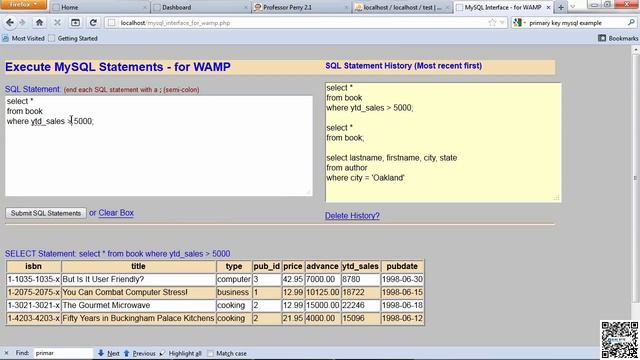Click the advance column header
Viewport: 640px width, 360px height.
[322, 266]
